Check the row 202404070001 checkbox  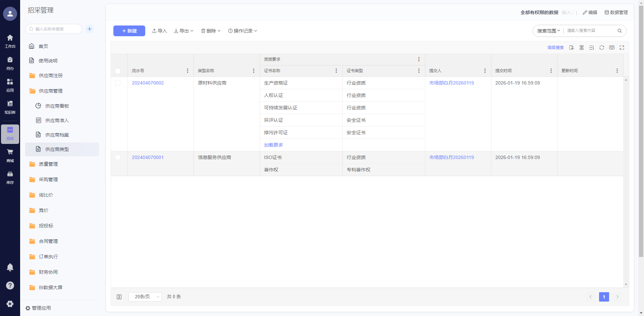[x=118, y=157]
